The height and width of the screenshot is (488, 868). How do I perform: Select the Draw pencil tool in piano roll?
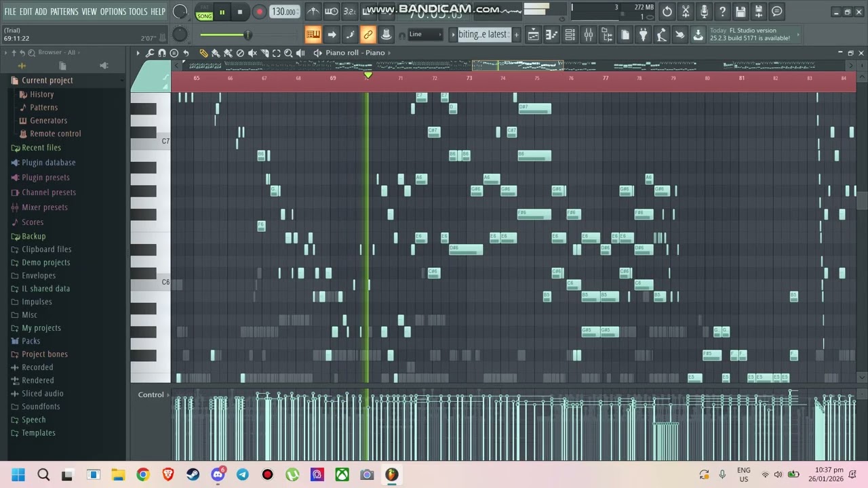203,53
